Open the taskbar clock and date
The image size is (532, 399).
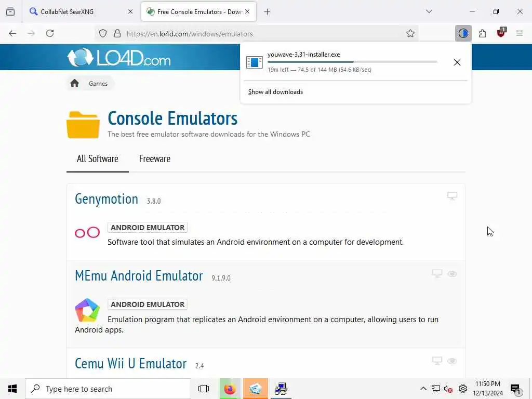pyautogui.click(x=488, y=389)
